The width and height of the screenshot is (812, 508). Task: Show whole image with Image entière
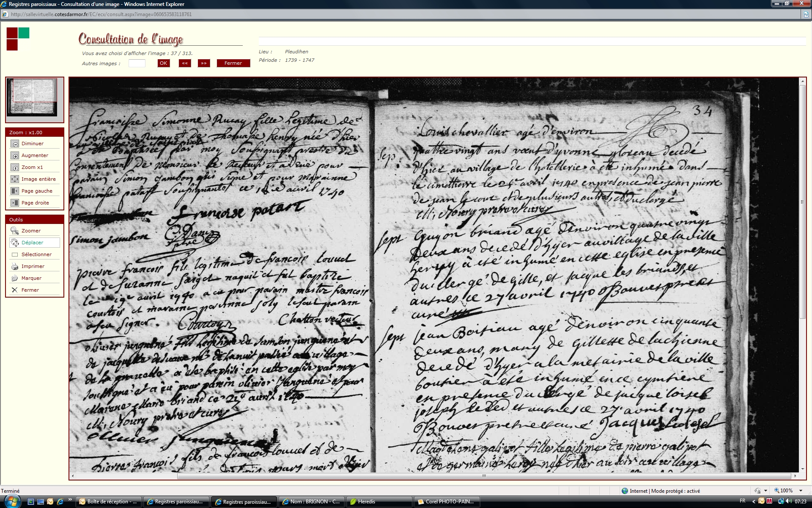(x=15, y=179)
